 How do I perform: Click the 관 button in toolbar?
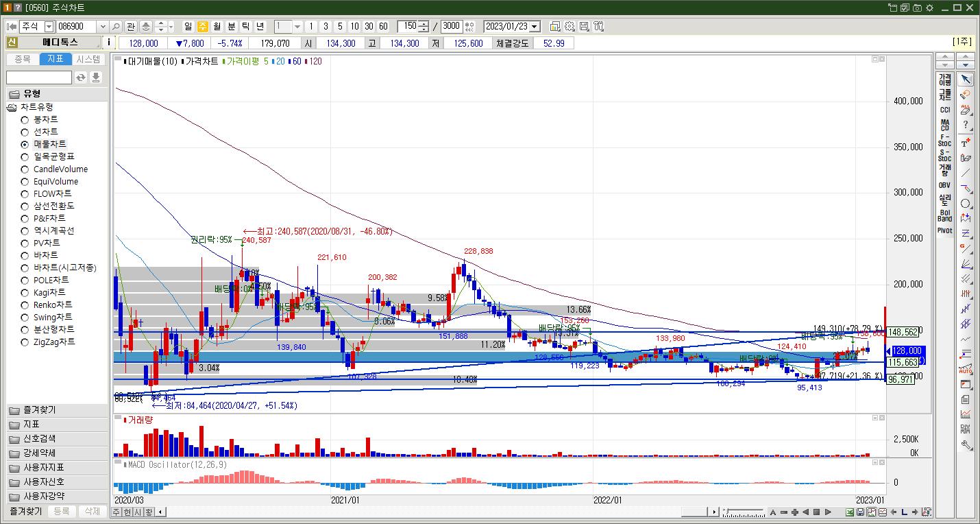coord(131,27)
